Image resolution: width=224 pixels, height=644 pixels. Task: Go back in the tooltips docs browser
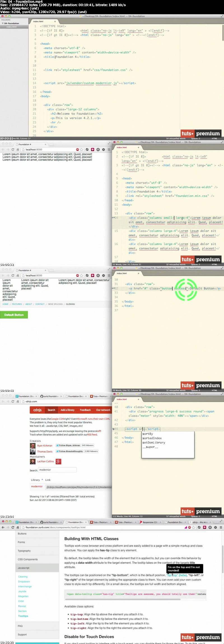point(3,528)
